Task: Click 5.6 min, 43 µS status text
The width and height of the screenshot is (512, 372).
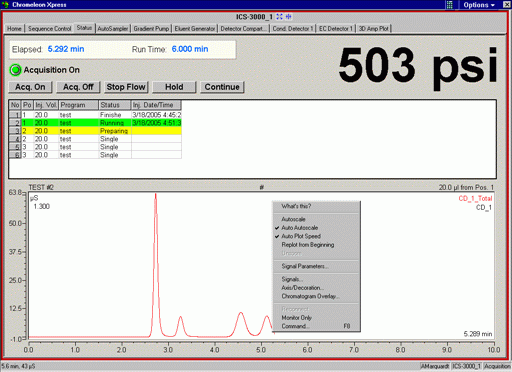Action: (x=19, y=366)
